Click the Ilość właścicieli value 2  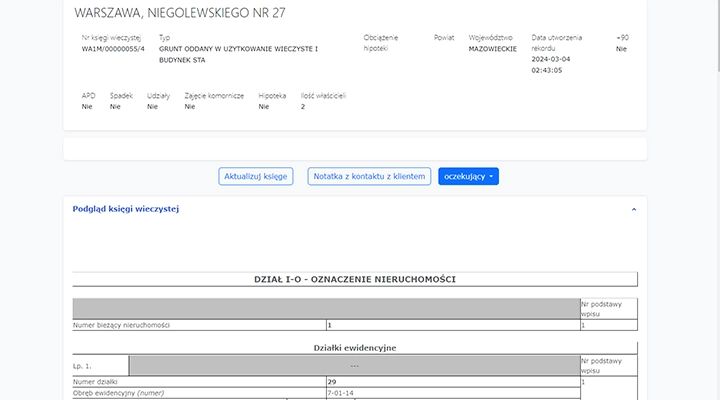[x=303, y=106]
